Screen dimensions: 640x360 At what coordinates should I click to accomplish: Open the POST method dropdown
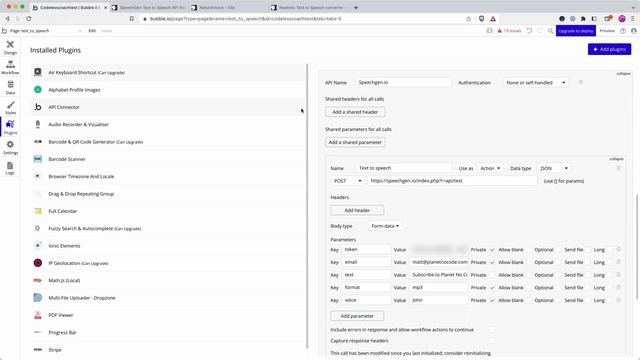click(347, 181)
